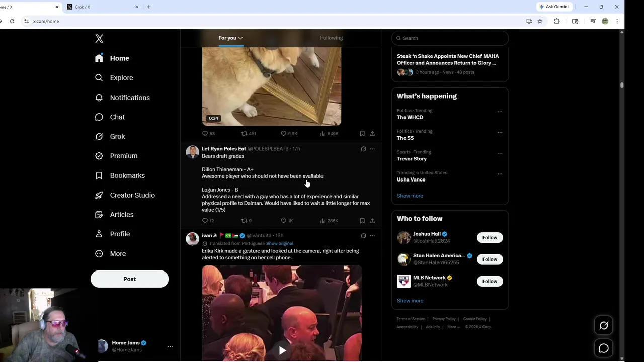Open the floating messages chat button
644x362 pixels.
click(x=604, y=348)
